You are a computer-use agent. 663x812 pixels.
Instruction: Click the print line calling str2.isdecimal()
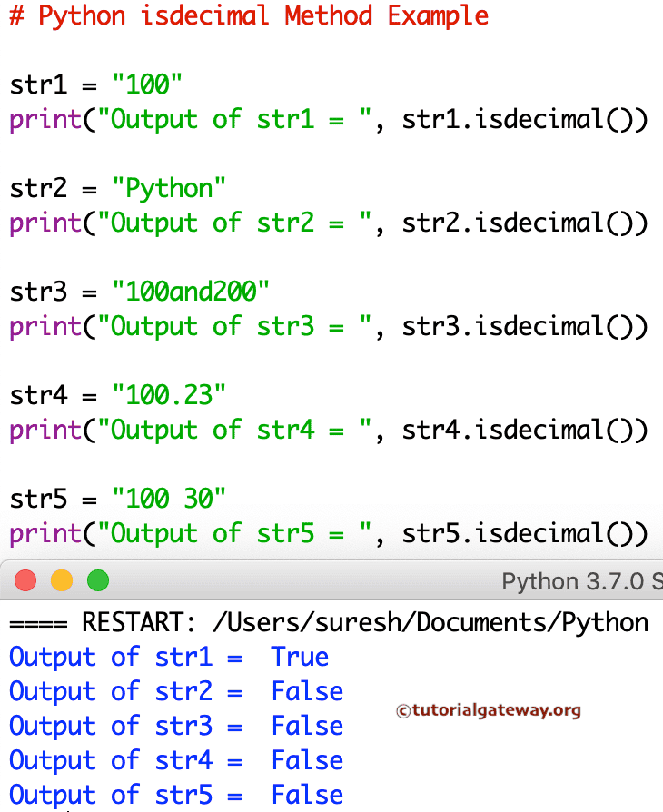(329, 223)
